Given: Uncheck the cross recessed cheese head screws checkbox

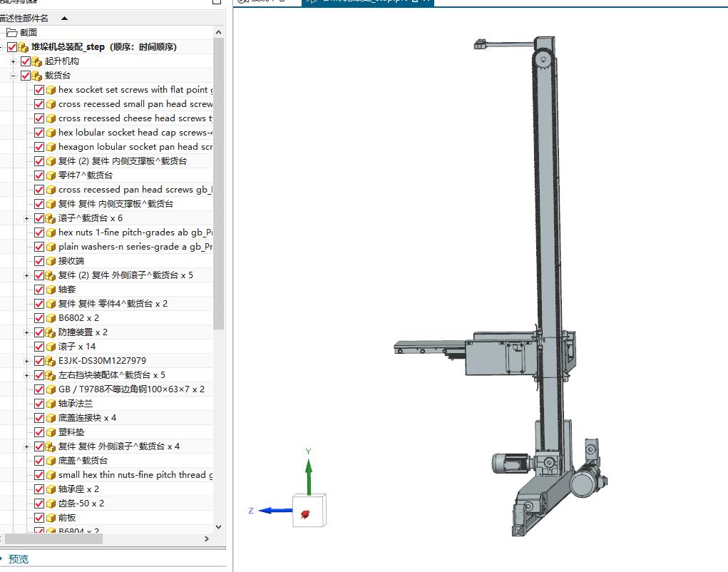Looking at the screenshot, I should [x=39, y=118].
